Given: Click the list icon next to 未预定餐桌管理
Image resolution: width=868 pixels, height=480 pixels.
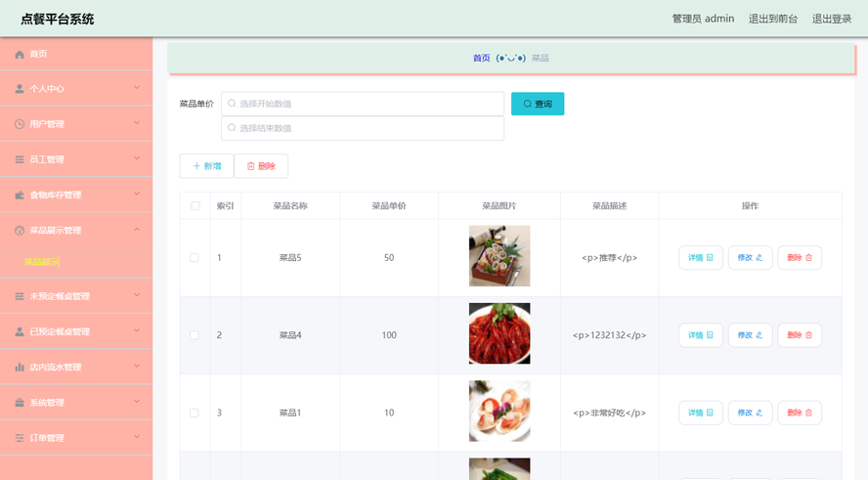Looking at the screenshot, I should point(20,296).
